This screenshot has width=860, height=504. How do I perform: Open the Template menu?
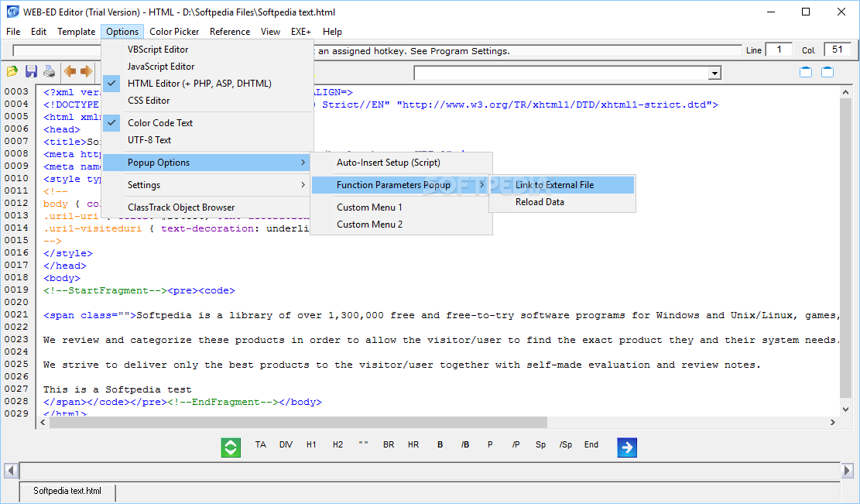tap(76, 31)
